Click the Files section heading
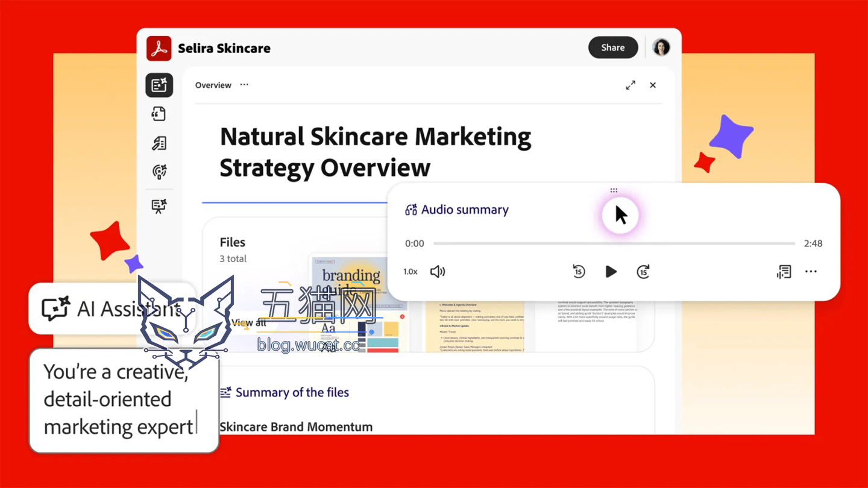868x488 pixels. (x=232, y=242)
